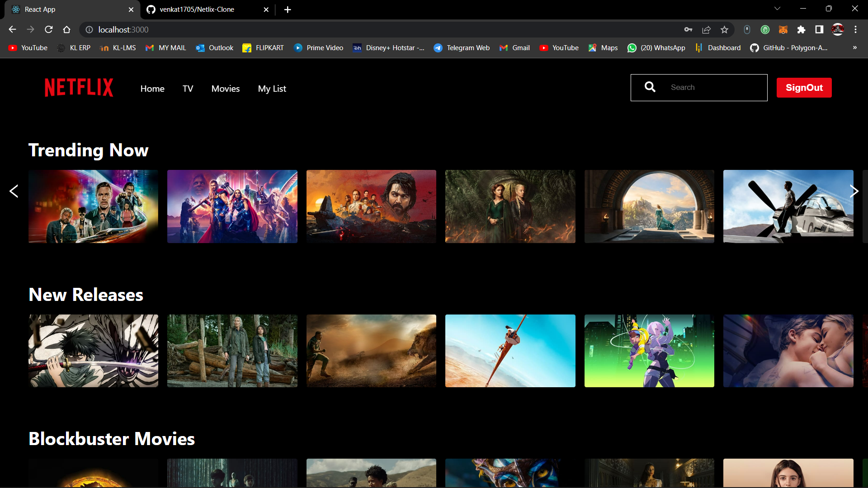
Task: Select the Thor superhero poster
Action: point(232,206)
